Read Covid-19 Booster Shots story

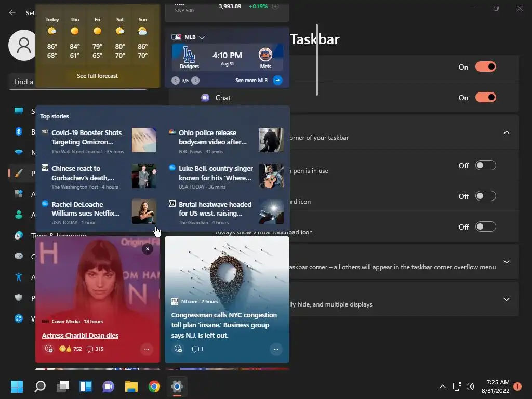87,137
